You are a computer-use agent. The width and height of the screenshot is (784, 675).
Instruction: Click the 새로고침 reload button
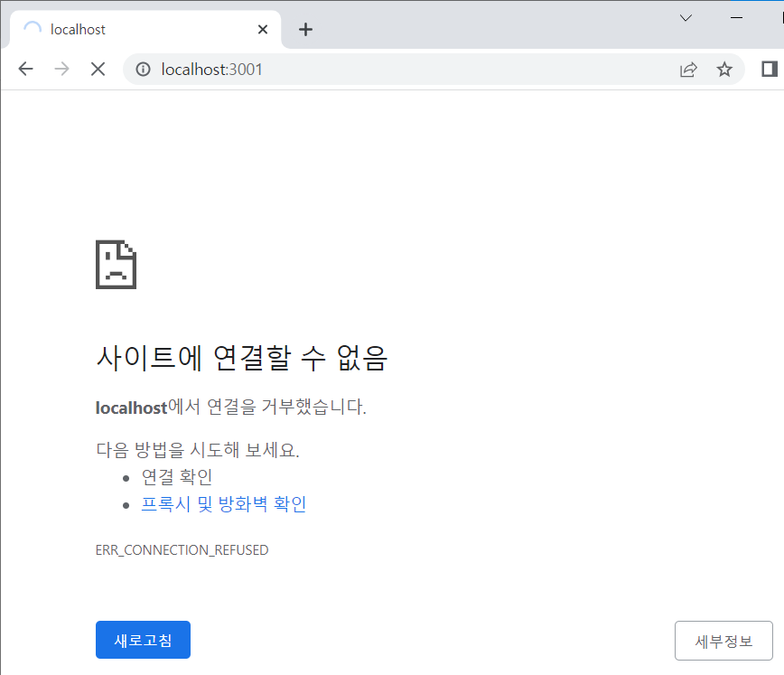click(143, 640)
